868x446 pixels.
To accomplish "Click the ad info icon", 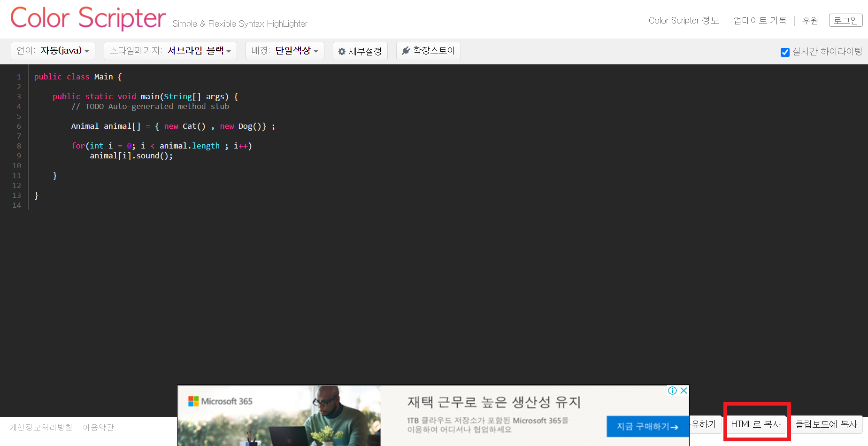I will point(672,391).
